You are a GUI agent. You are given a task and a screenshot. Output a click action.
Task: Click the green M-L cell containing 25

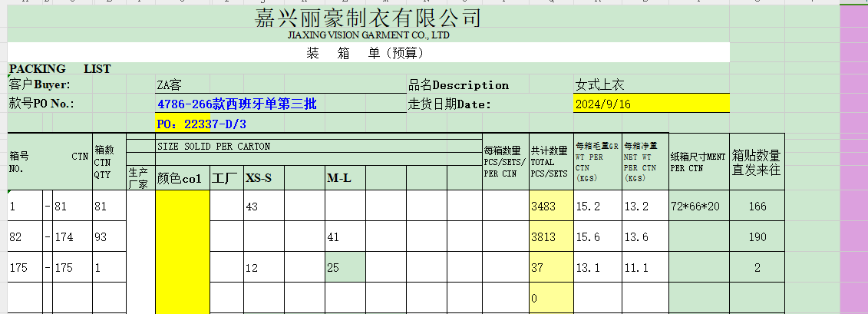pos(345,268)
